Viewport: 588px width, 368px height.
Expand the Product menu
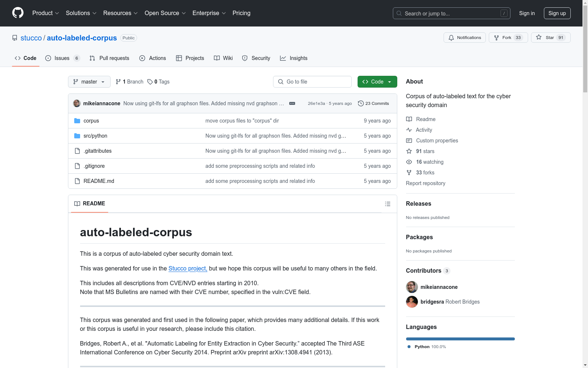(x=46, y=13)
